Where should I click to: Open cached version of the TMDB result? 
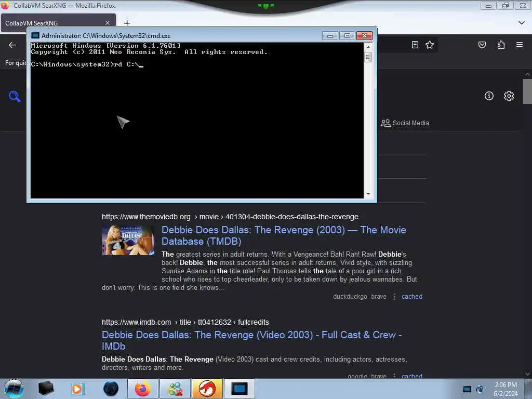[412, 297]
